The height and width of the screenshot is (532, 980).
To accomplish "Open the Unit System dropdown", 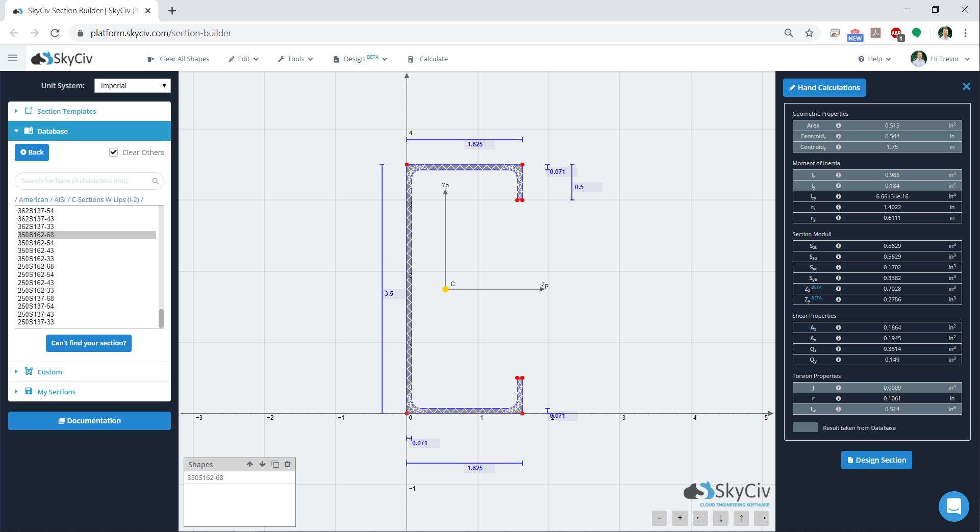I will pos(132,86).
